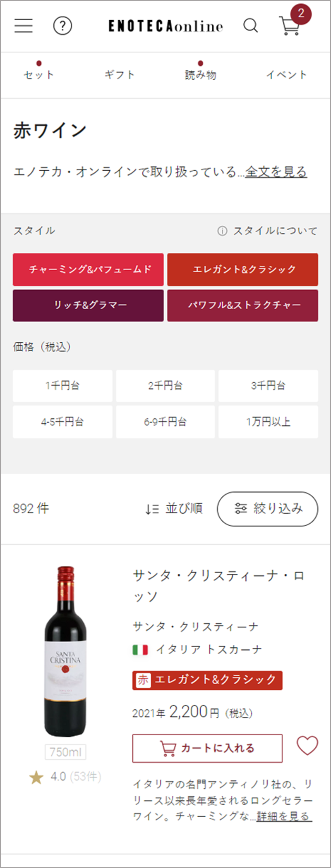The width and height of the screenshot is (331, 868).
Task: Open the 絞り込み filter panel
Action: click(268, 508)
